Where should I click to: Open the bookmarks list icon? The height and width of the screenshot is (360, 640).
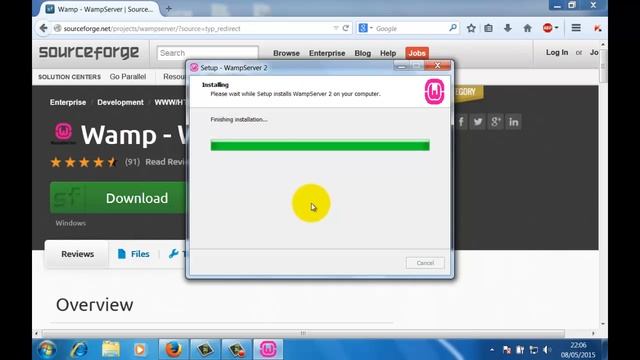(x=489, y=28)
